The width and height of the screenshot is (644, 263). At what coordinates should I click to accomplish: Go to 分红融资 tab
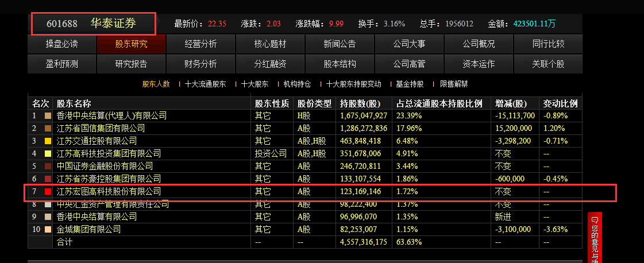[x=270, y=64]
